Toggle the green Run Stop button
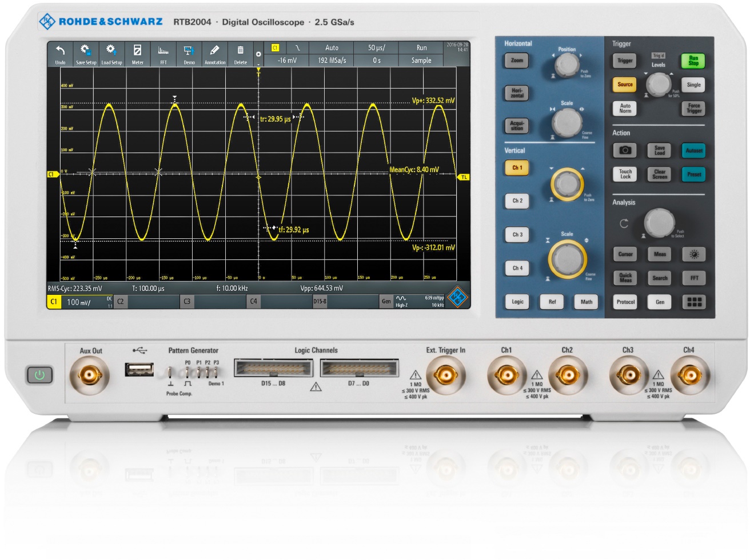Image resolution: width=750 pixels, height=560 pixels. [693, 61]
